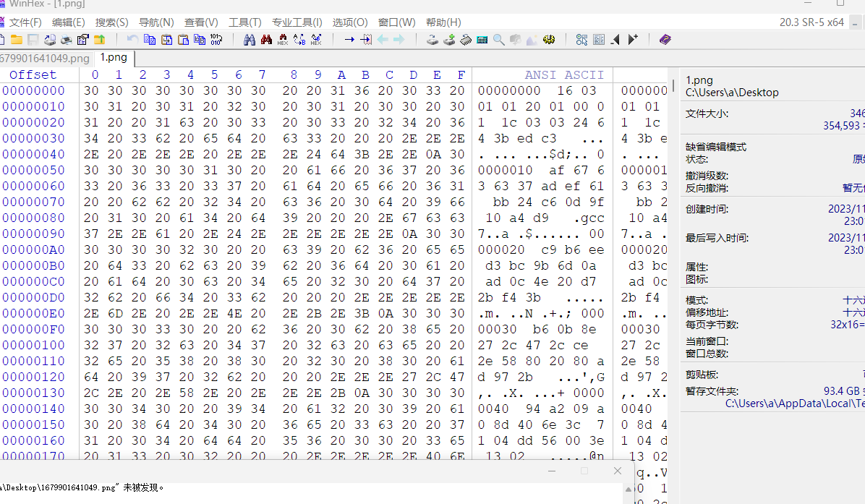865x504 pixels.
Task: Click the Find Text binoculars icon
Action: (x=250, y=40)
